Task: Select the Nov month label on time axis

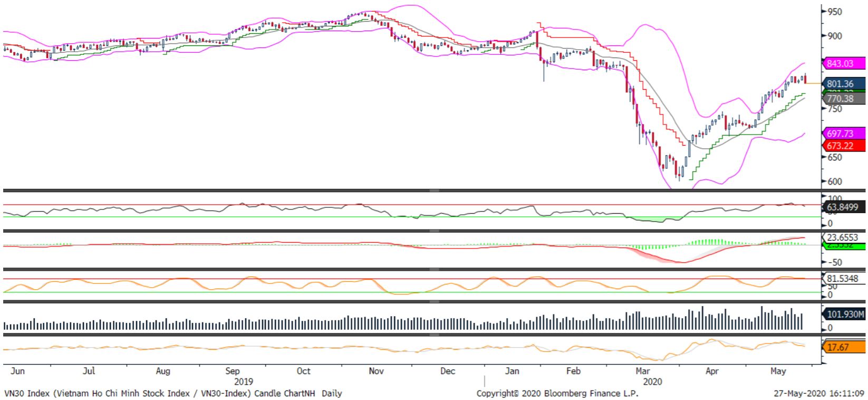Action: pyautogui.click(x=376, y=371)
